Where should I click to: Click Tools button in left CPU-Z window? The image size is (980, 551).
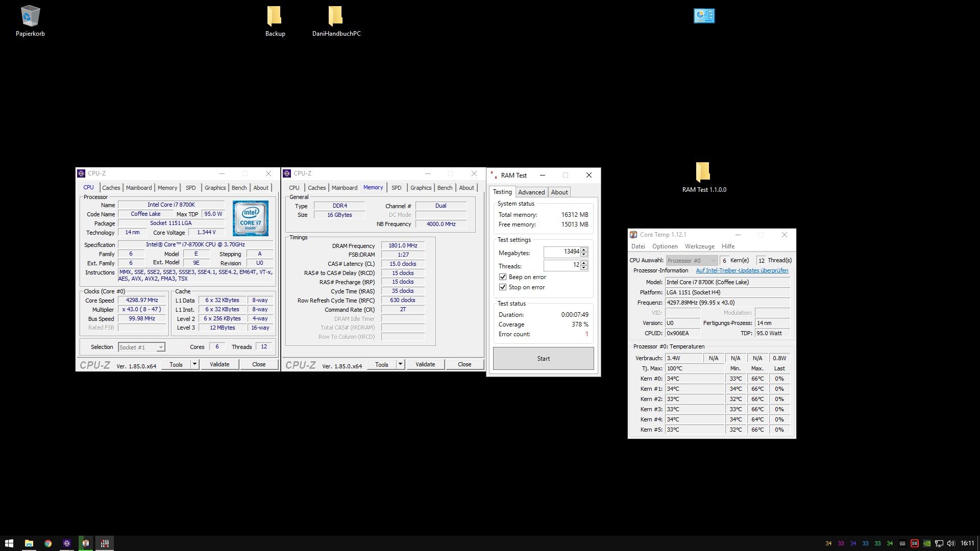[x=176, y=364]
